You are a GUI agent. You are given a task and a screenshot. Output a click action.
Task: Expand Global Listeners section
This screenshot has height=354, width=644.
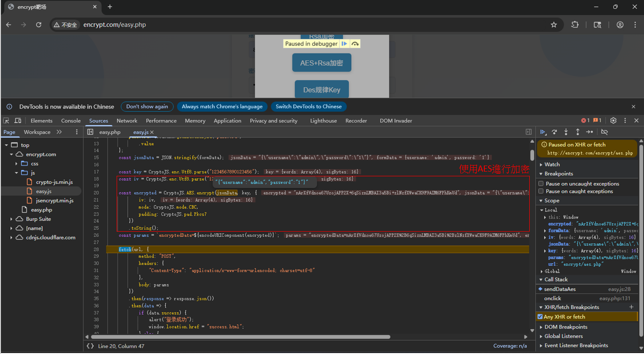541,336
